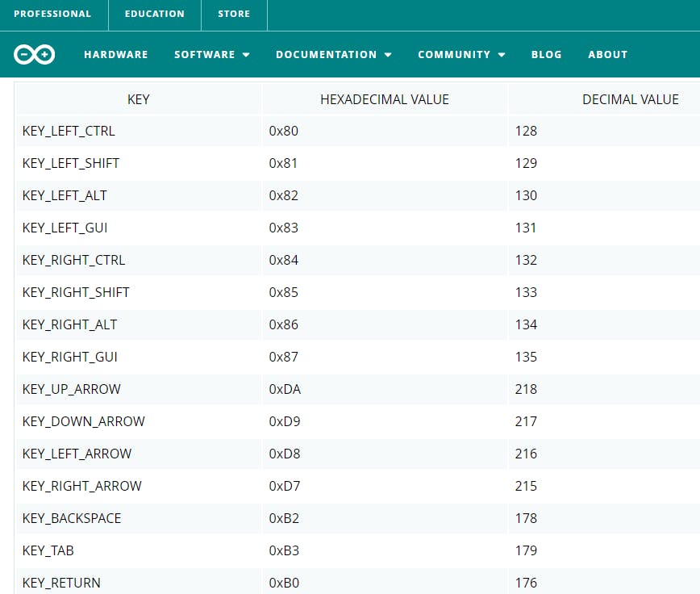Expand the Documentation dropdown menu
This screenshot has width=700, height=594.
point(334,55)
